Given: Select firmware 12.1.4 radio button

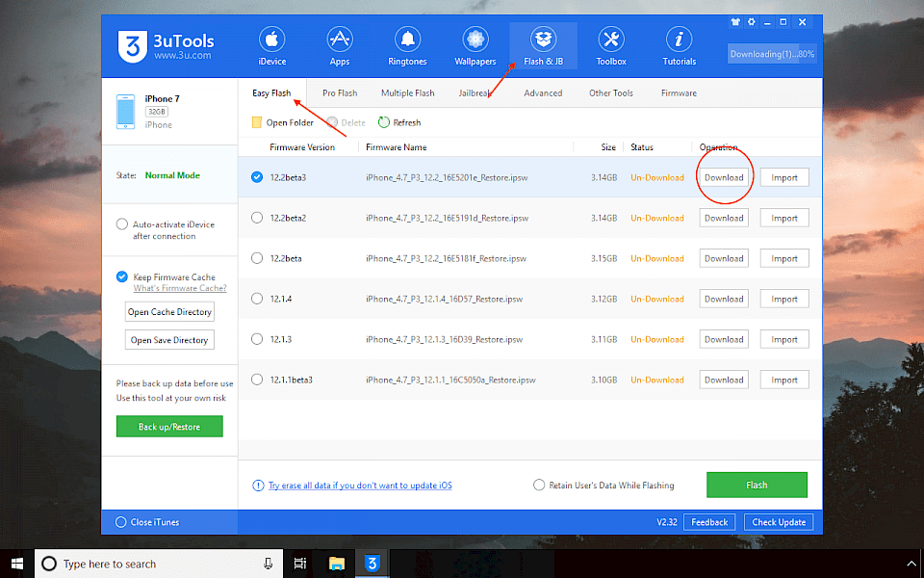Looking at the screenshot, I should [257, 299].
